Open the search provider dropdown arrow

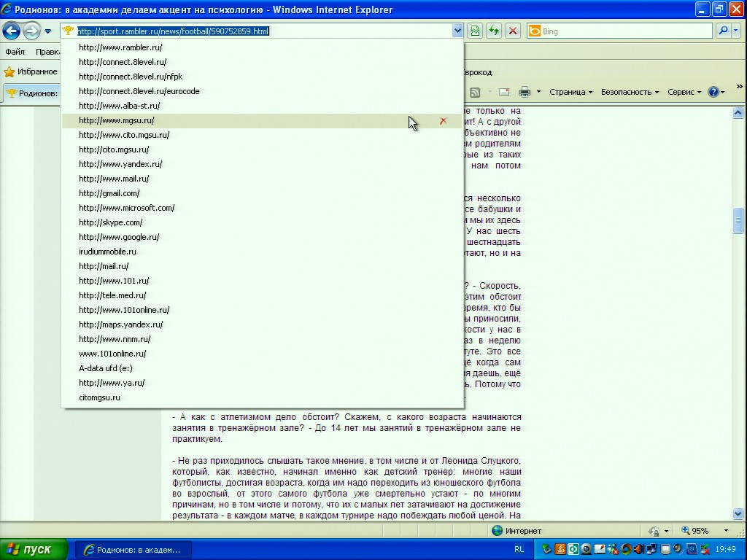736,31
